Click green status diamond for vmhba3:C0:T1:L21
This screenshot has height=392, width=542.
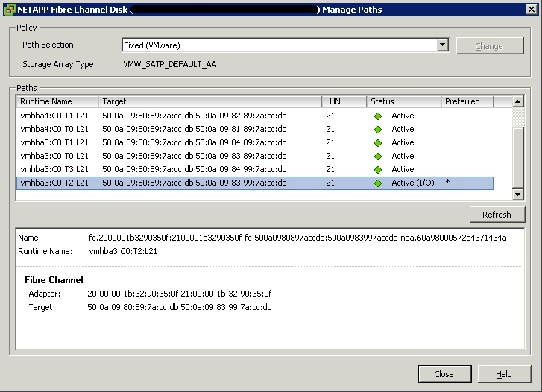pos(378,143)
